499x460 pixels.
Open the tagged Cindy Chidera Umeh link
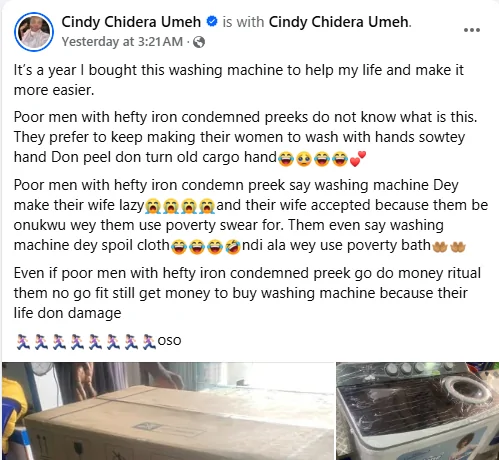point(339,22)
